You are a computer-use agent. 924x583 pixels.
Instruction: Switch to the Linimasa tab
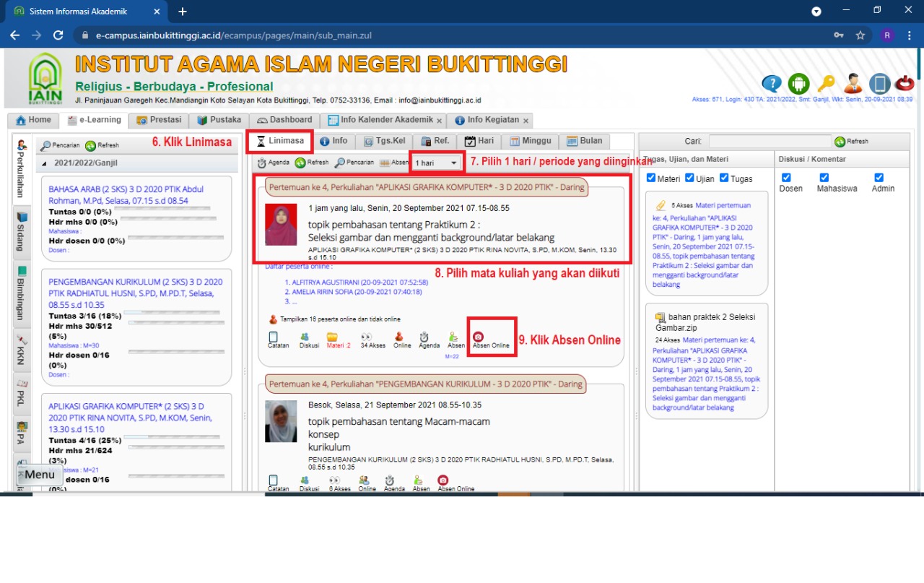click(279, 141)
